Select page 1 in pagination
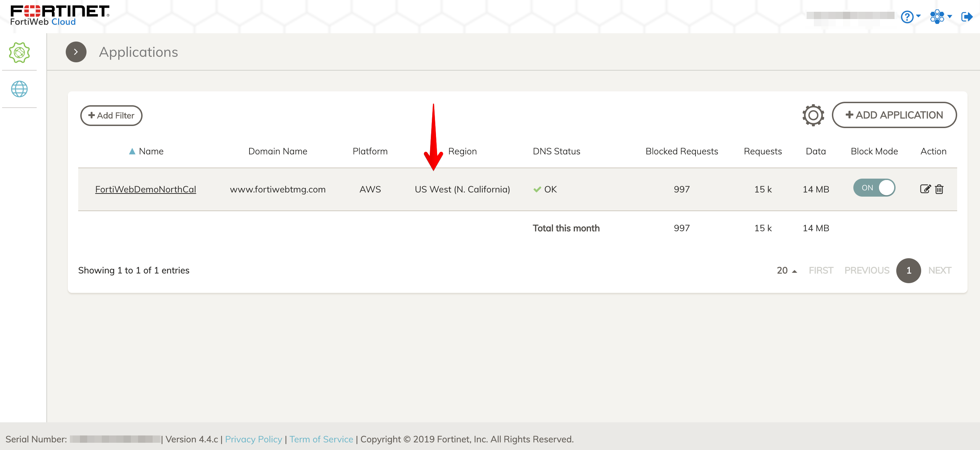The height and width of the screenshot is (450, 980). click(x=908, y=270)
